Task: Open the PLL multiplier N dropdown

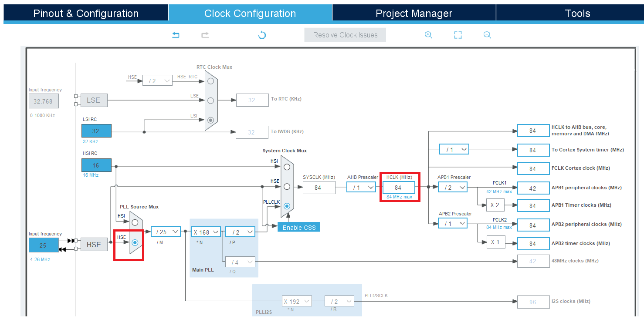Action: tap(206, 232)
